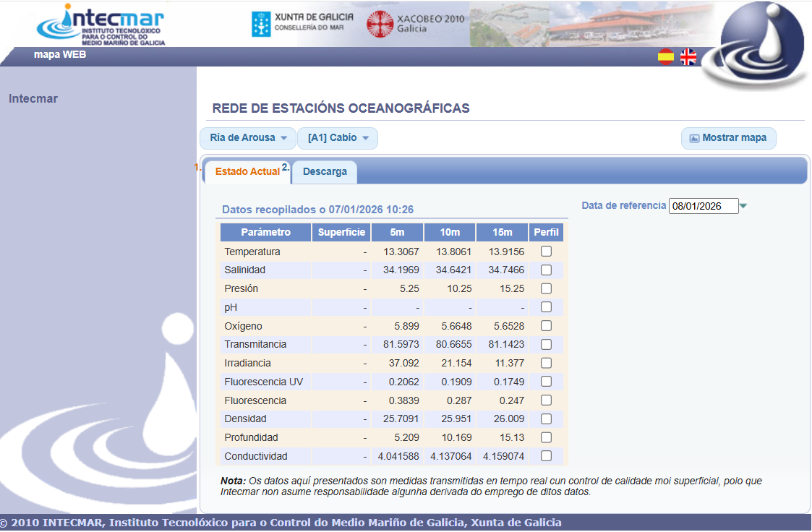Viewport: 812px width, 532px height.
Task: Switch language using the British flag icon
Action: point(688,56)
